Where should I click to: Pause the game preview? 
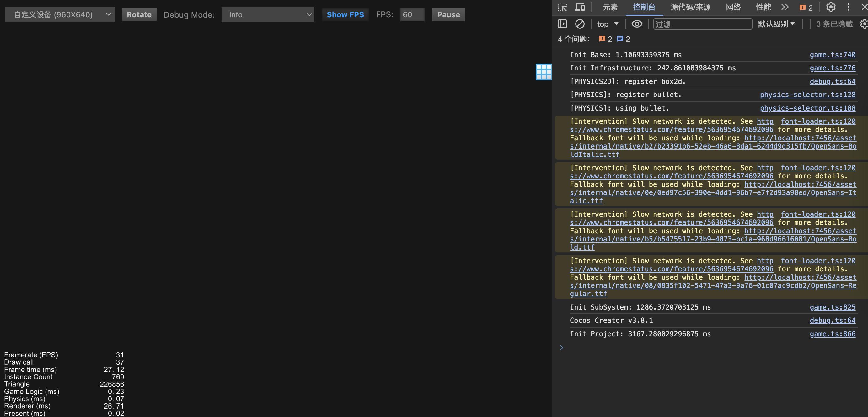pos(448,14)
